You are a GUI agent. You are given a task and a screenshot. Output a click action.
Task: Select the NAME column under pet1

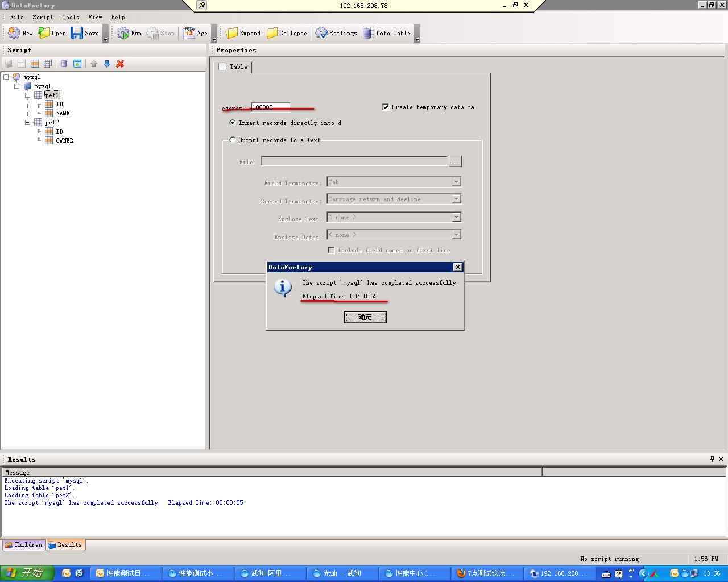[x=63, y=113]
